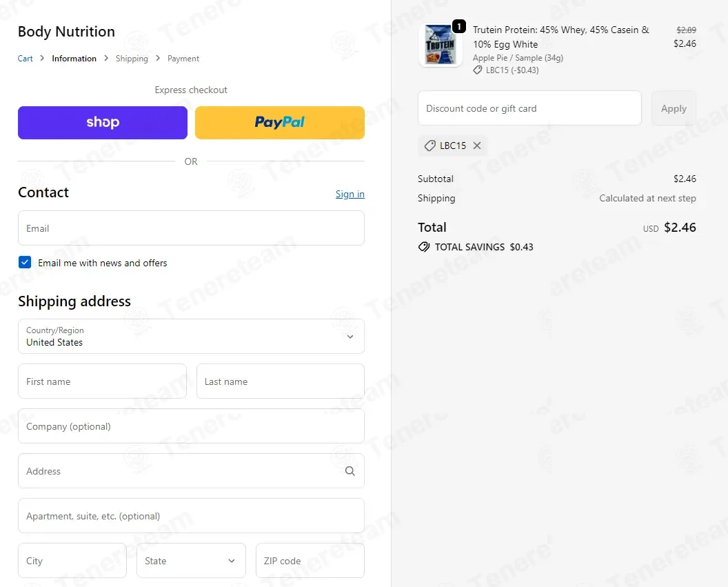Image resolution: width=728 pixels, height=587 pixels.
Task: Click the total savings tag icon
Action: pyautogui.click(x=424, y=247)
